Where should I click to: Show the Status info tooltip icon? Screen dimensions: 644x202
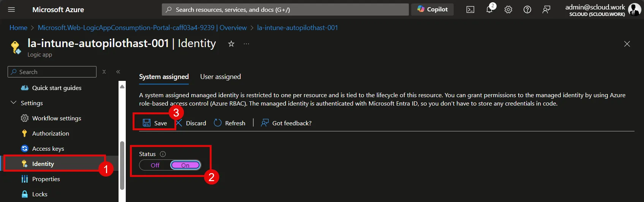pos(163,154)
